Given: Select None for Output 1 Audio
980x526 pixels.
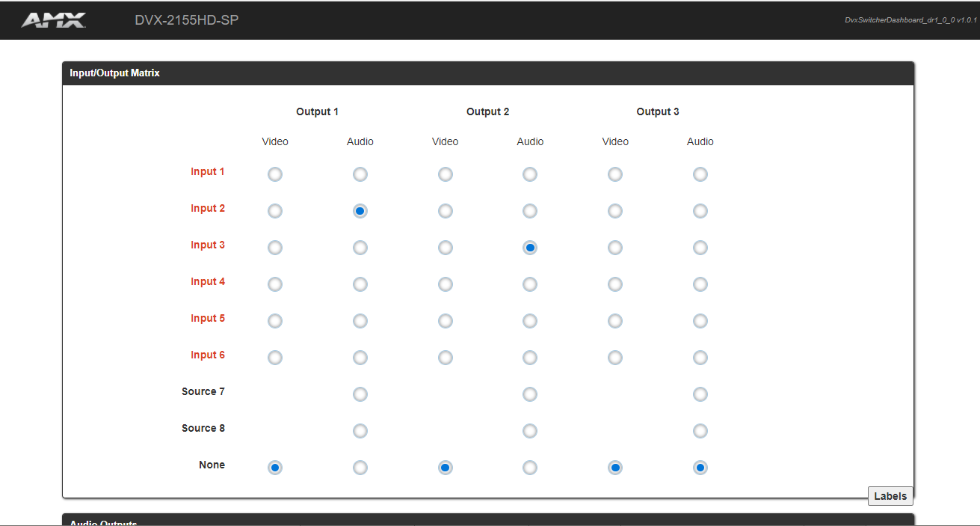Looking at the screenshot, I should pyautogui.click(x=360, y=468).
